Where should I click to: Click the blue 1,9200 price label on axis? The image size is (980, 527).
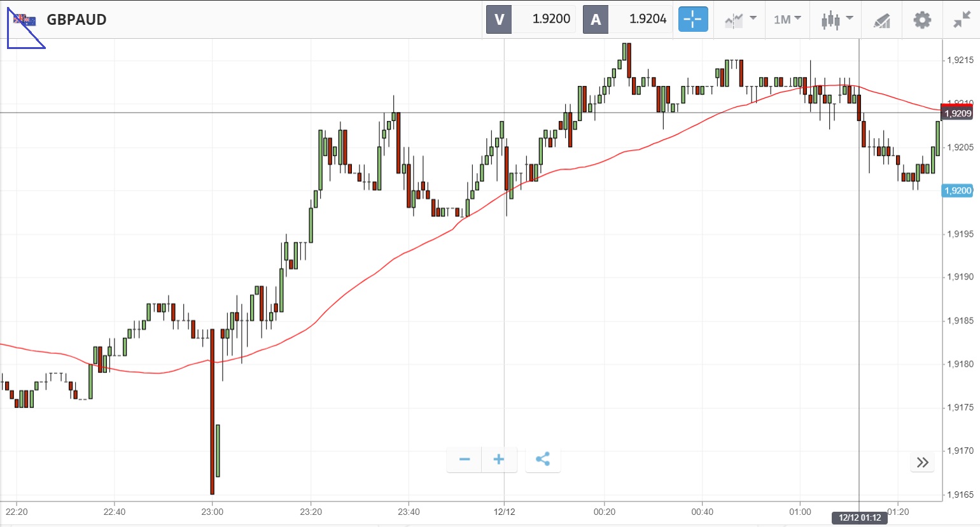pos(957,190)
